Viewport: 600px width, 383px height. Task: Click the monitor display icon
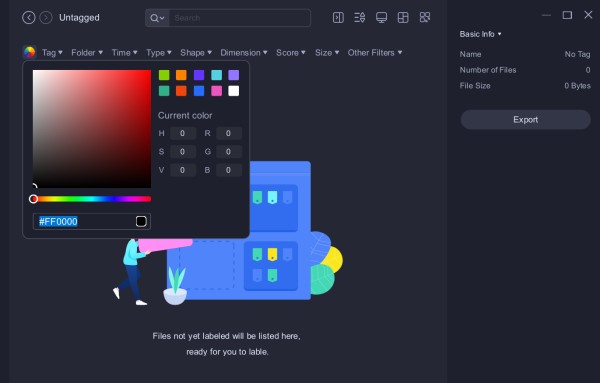[x=382, y=17]
